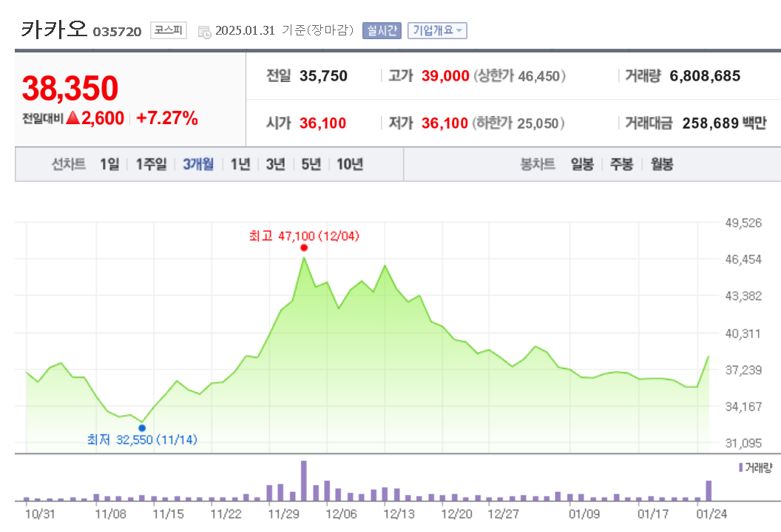Click the 2025.01.31 date text

click(245, 30)
